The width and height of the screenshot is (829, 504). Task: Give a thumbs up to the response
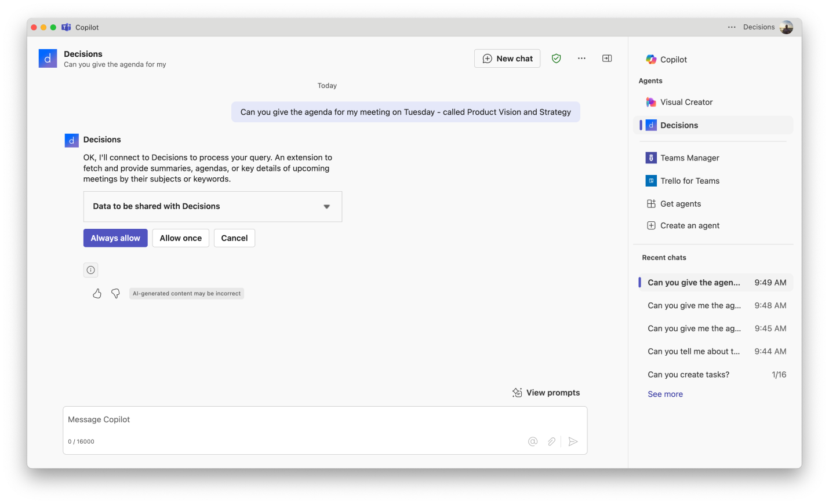point(97,294)
